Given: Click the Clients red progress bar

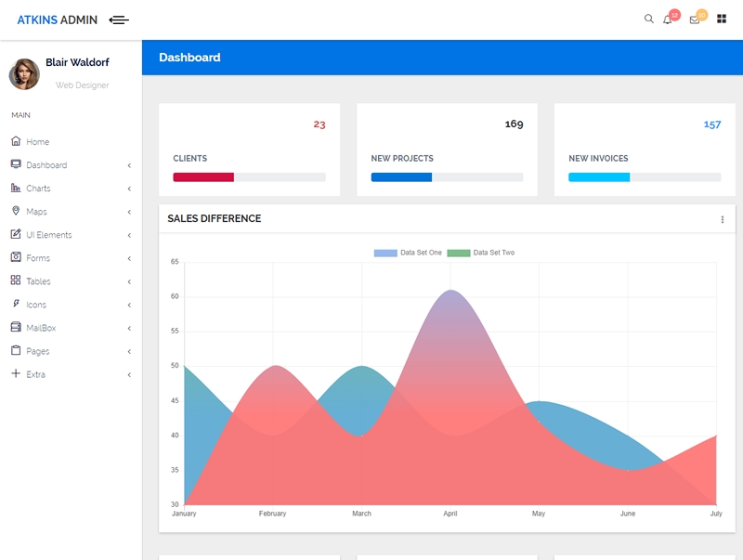Looking at the screenshot, I should pos(203,177).
